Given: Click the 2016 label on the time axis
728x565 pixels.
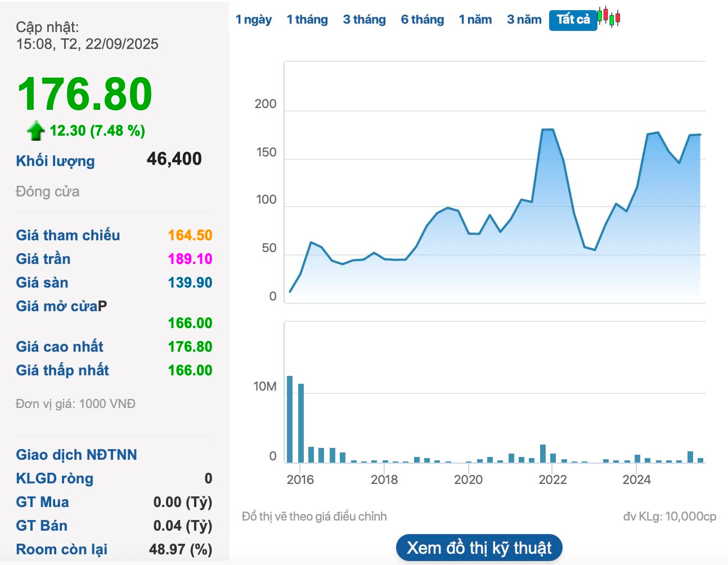Looking at the screenshot, I should click(300, 479).
